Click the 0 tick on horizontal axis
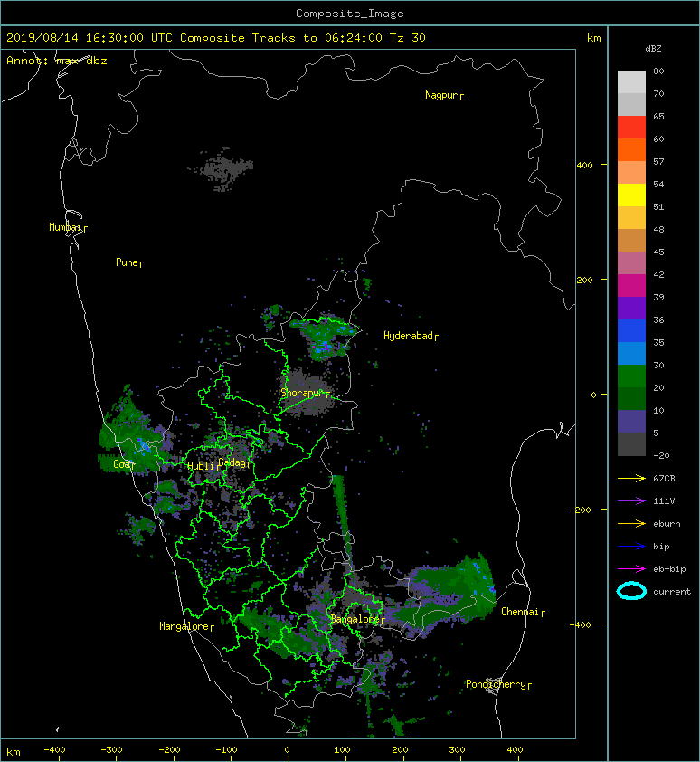Screen dimensions: 700x762 (x=287, y=750)
